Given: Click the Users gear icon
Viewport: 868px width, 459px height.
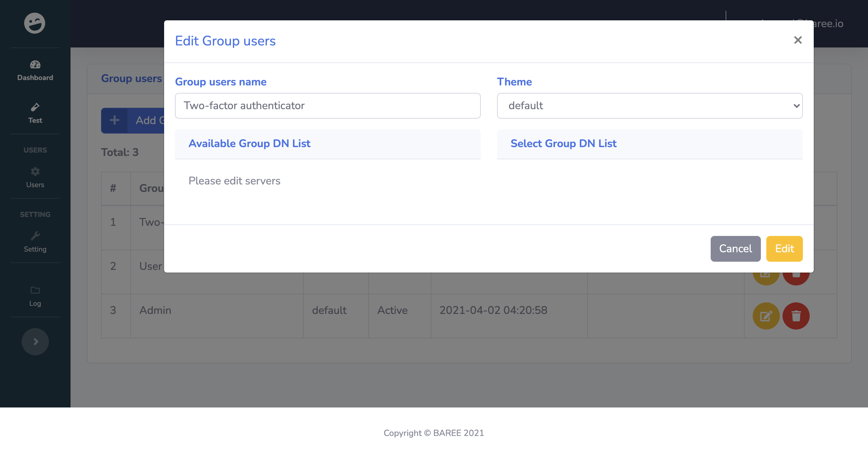Looking at the screenshot, I should 35,172.
